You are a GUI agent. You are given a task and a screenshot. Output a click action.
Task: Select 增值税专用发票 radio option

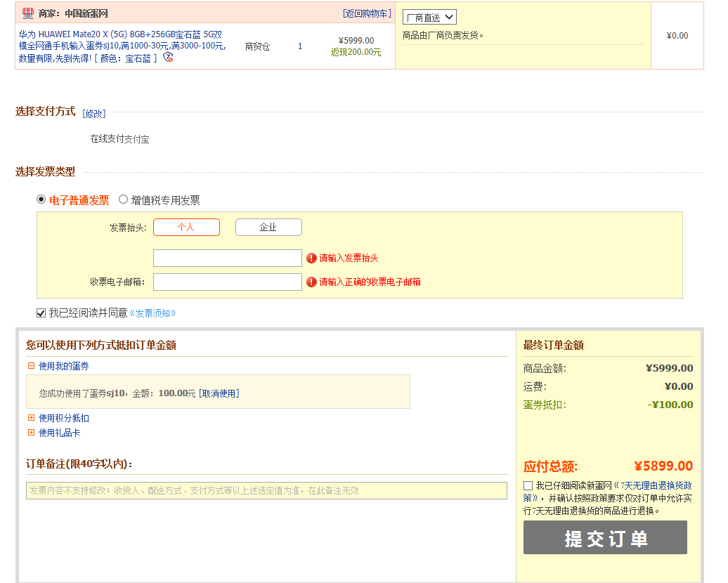pyautogui.click(x=123, y=199)
